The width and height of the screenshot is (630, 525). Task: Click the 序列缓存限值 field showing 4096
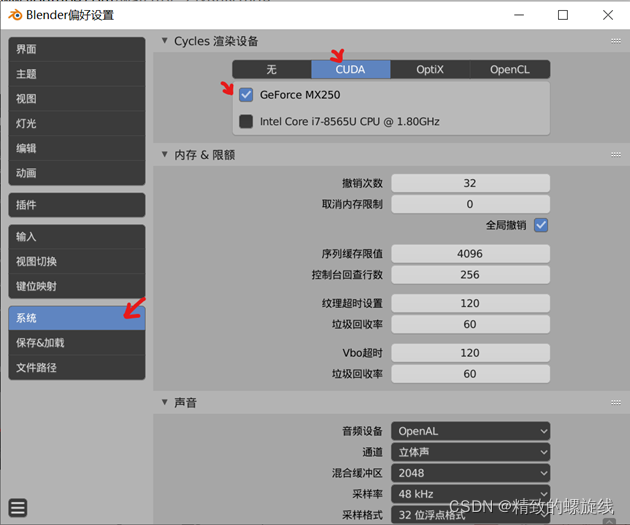coord(470,254)
